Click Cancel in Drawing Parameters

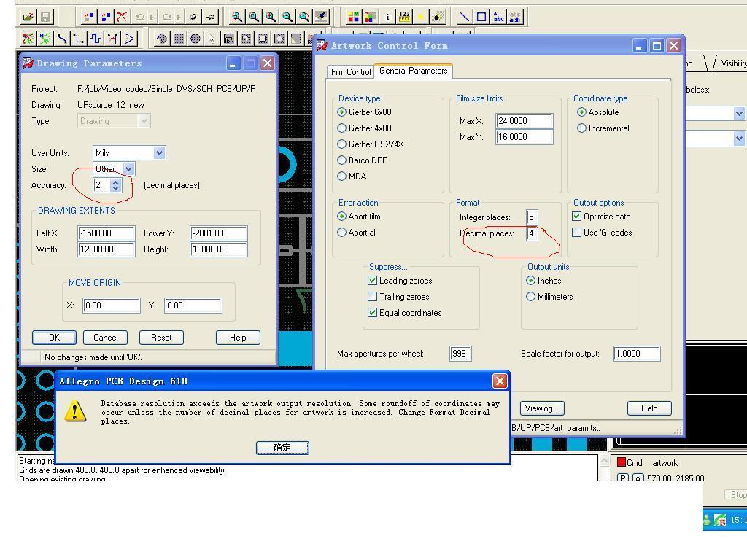105,338
